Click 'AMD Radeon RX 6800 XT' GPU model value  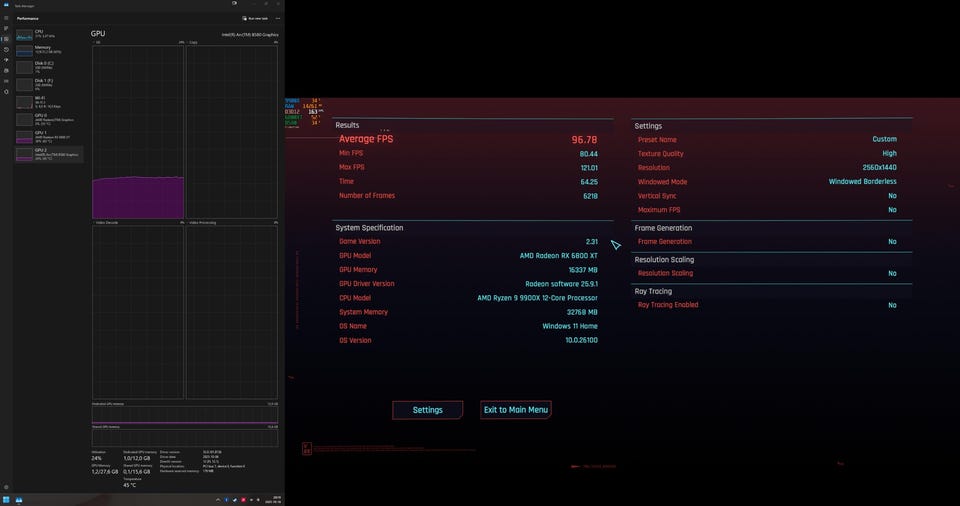558,255
